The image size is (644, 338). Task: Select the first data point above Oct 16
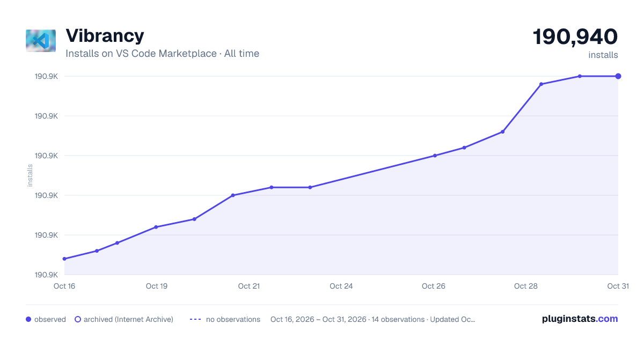coord(64,259)
